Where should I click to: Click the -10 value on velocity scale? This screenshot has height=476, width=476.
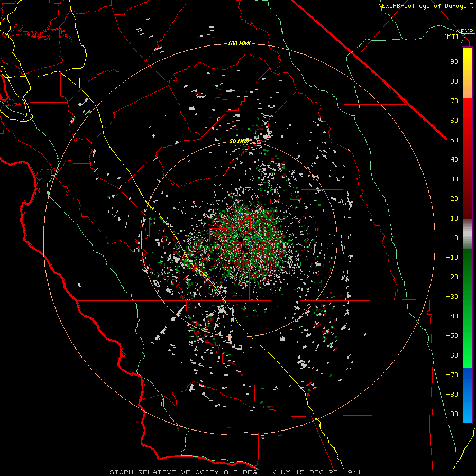452,258
